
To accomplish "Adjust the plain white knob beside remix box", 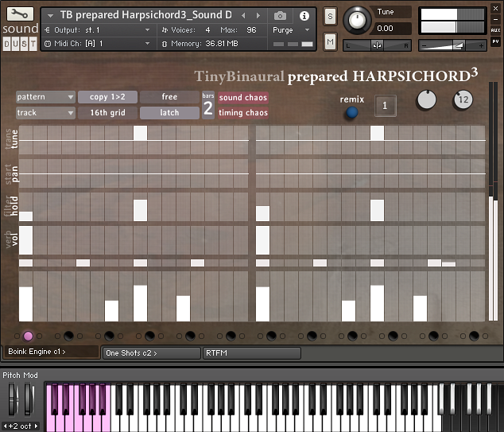I will pos(427,99).
